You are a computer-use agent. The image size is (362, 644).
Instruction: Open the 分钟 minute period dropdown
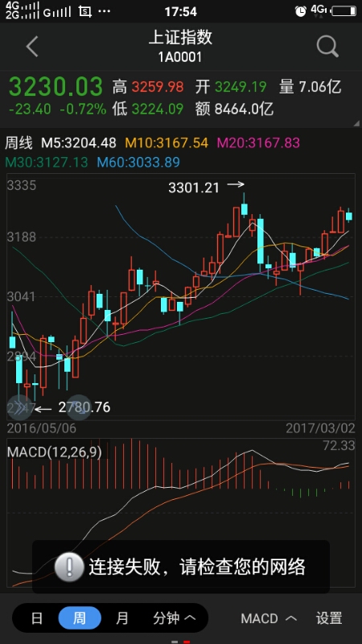(x=174, y=618)
